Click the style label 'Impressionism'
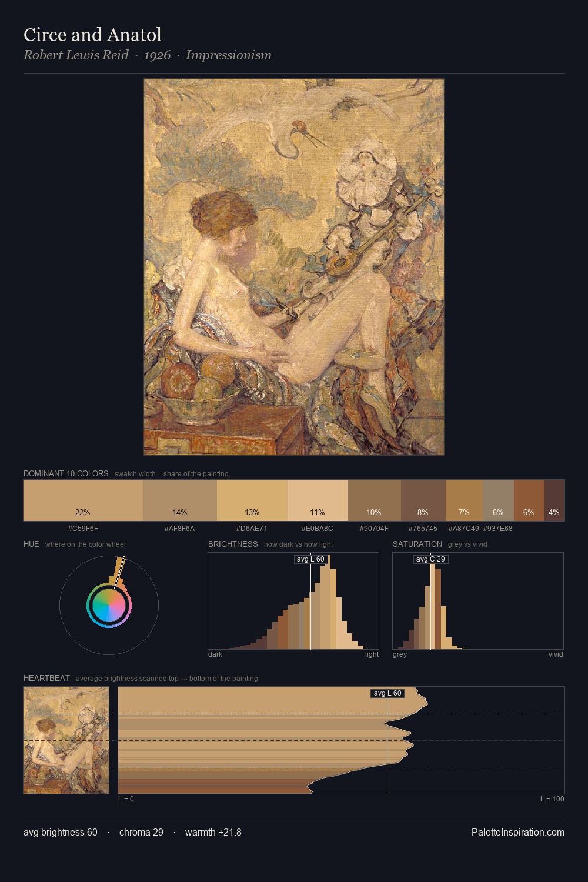The image size is (588, 882). 228,55
